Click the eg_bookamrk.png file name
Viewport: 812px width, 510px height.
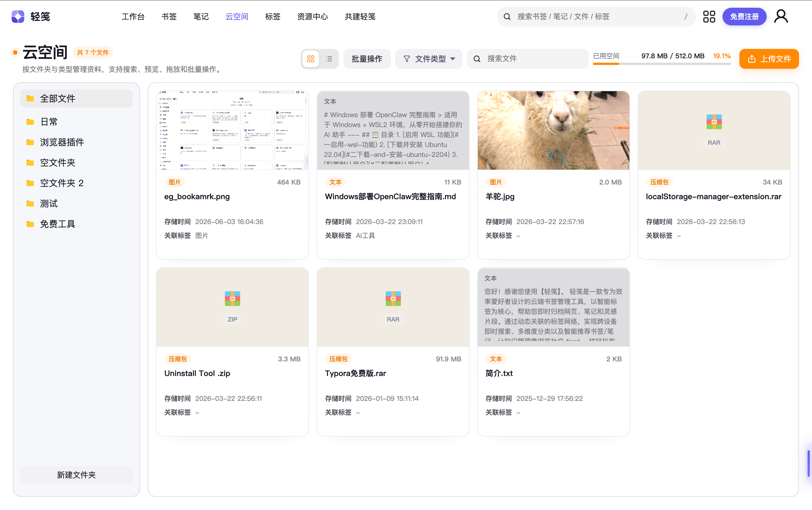point(197,197)
